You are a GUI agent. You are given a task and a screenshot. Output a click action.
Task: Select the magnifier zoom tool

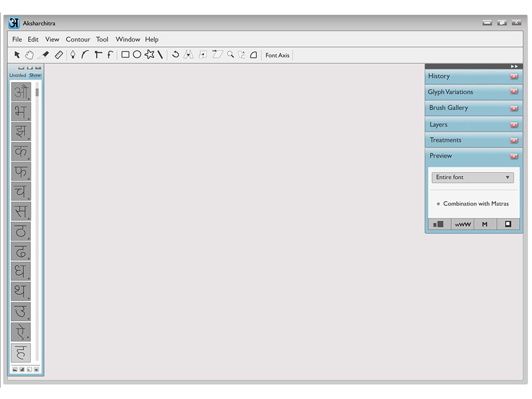click(230, 55)
